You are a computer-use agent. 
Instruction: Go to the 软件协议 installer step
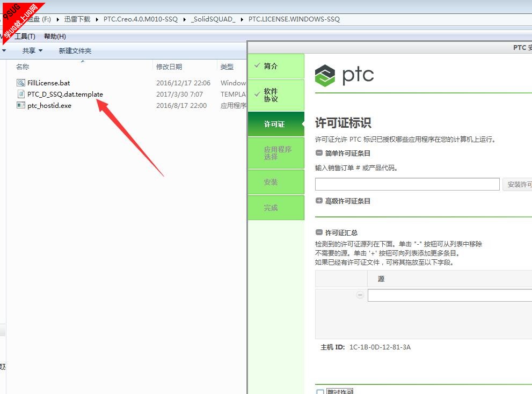(x=276, y=95)
